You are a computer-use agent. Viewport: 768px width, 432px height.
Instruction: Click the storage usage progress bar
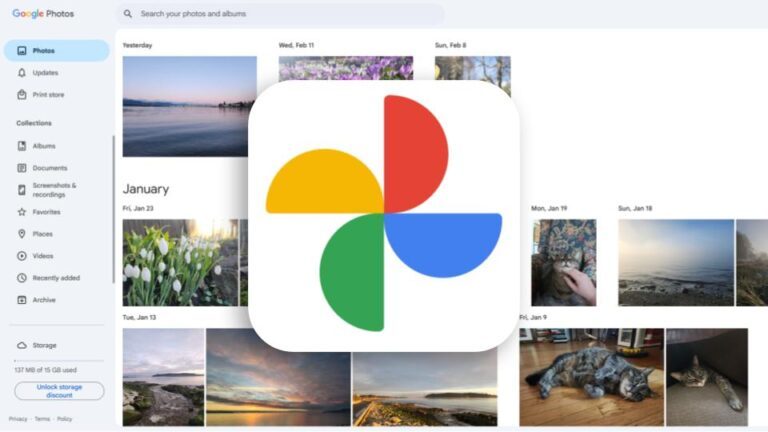click(59, 360)
